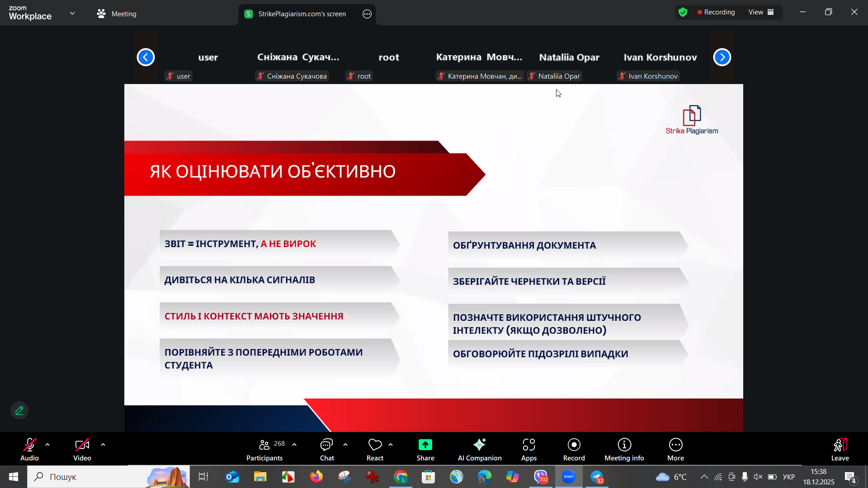This screenshot has width=868, height=488.
Task: Switch to the Meeting tab
Action: [117, 14]
